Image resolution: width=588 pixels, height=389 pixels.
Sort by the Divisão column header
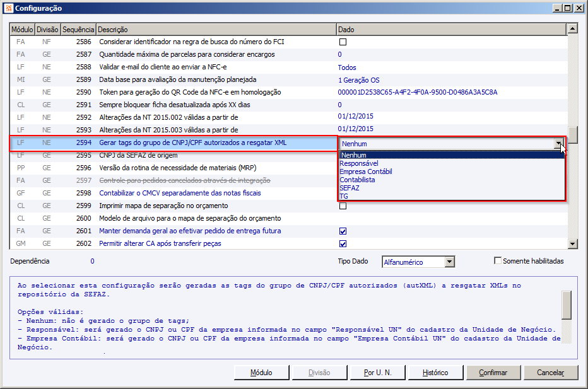pyautogui.click(x=47, y=30)
